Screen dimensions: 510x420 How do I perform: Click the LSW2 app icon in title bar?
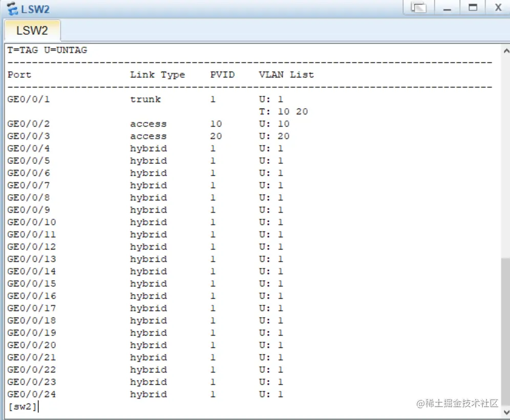coord(12,9)
